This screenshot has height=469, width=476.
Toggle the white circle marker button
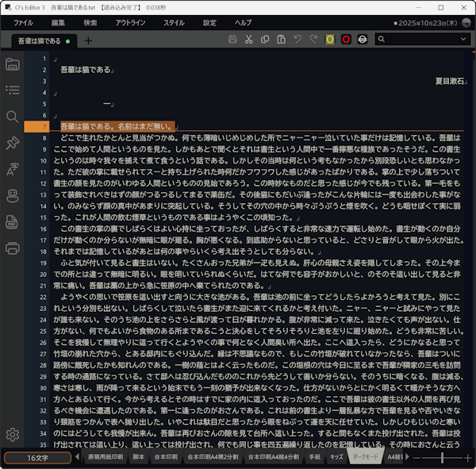(363, 39)
